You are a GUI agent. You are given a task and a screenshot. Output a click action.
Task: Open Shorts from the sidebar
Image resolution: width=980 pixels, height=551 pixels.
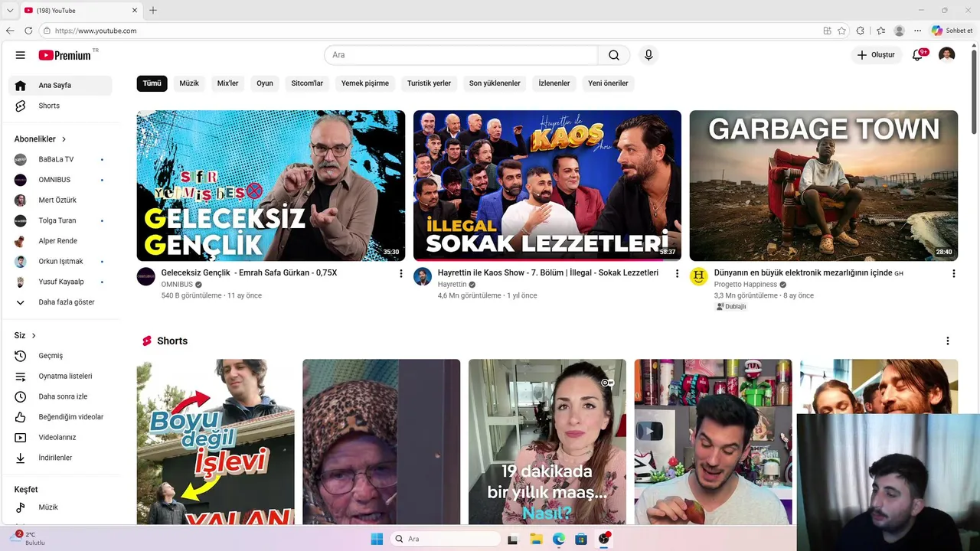(60, 106)
